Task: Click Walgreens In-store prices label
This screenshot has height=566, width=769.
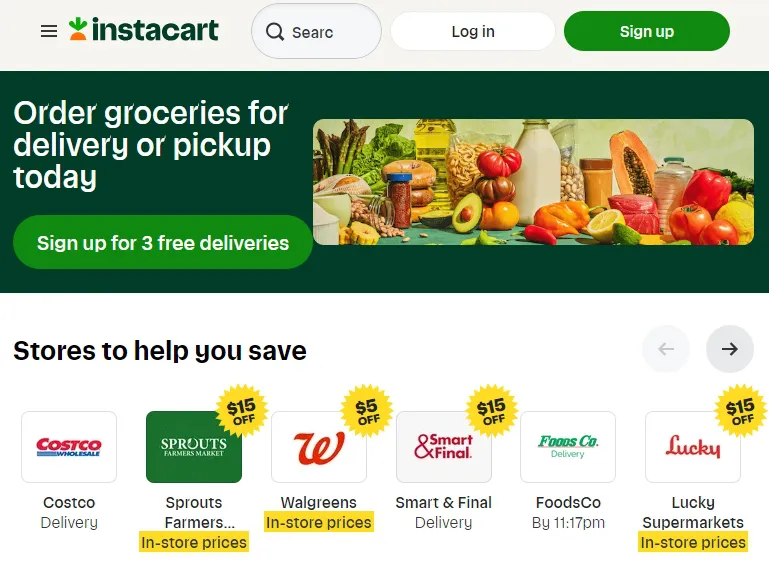Action: [x=319, y=522]
